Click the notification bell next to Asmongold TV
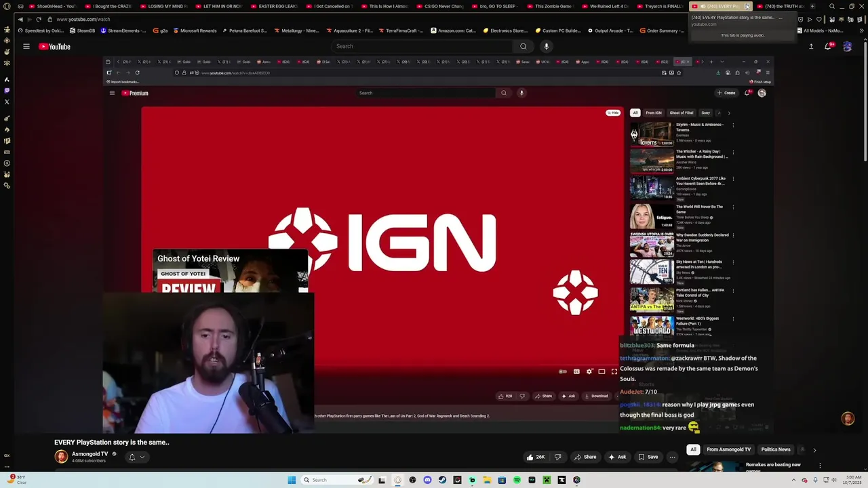 click(x=132, y=457)
